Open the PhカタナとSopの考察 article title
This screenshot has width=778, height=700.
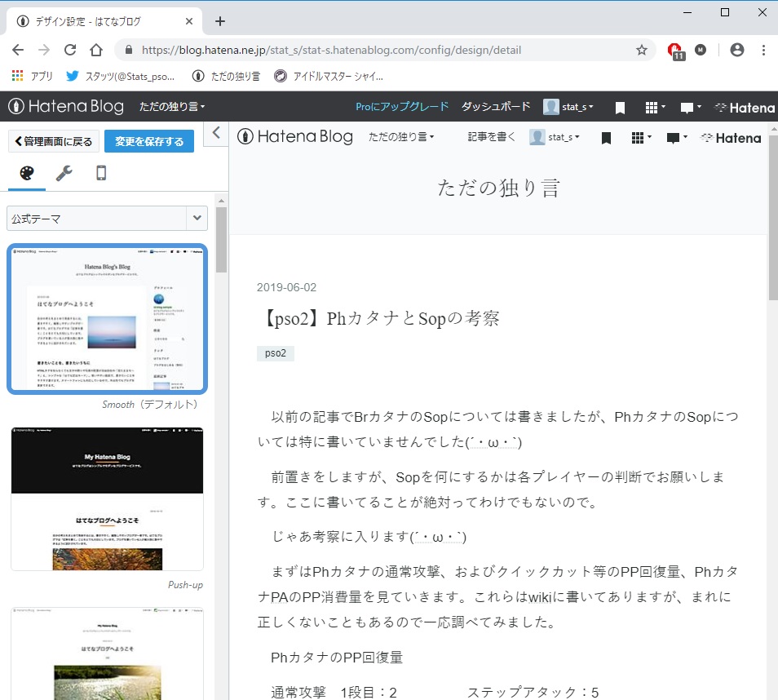click(x=379, y=318)
